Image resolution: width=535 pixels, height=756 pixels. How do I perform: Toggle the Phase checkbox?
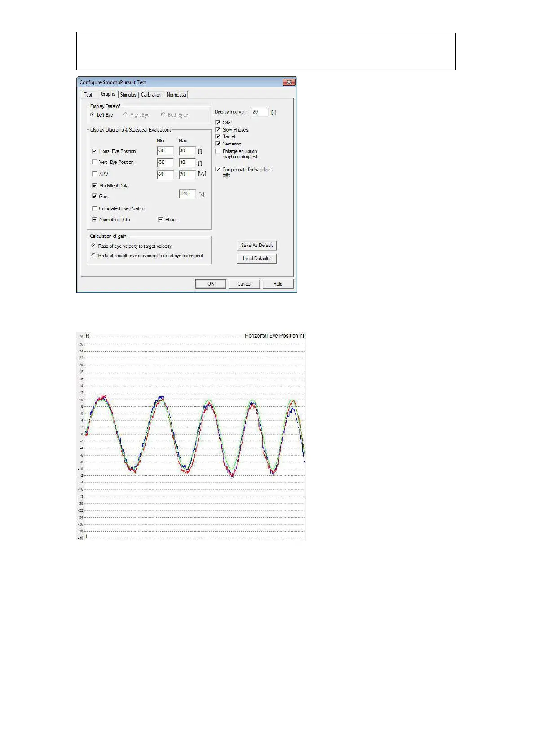160,220
